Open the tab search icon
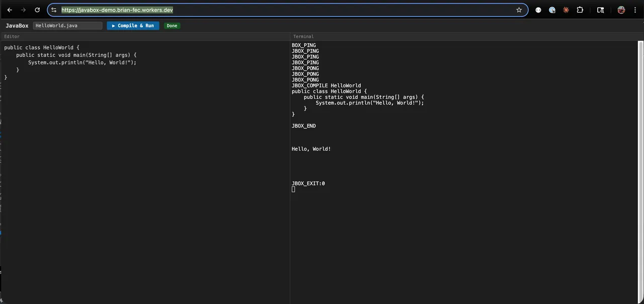644x304 pixels. pyautogui.click(x=600, y=10)
